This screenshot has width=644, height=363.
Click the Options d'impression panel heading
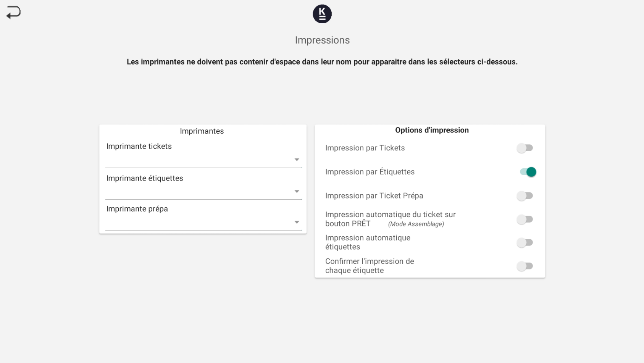[432, 130]
